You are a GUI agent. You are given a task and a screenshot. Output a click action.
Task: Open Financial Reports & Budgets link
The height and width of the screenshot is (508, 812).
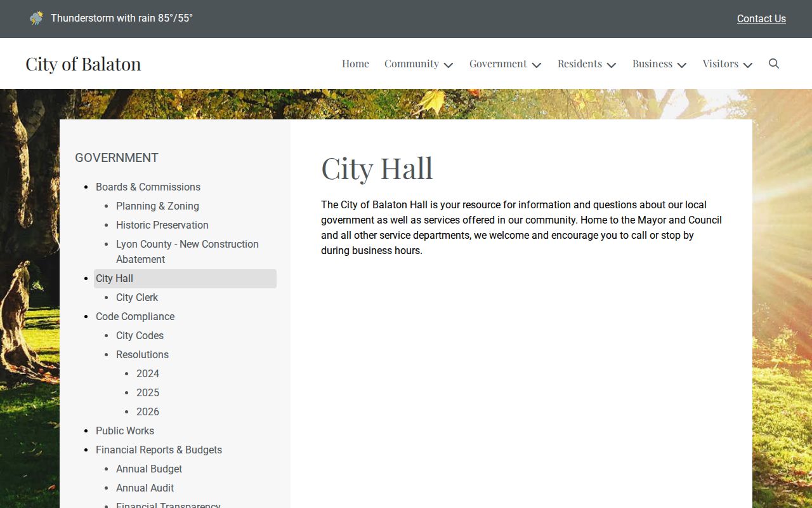159,450
